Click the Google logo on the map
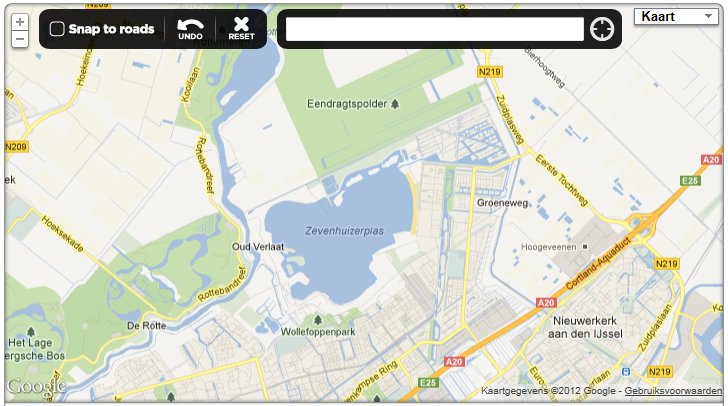This screenshot has width=728, height=406. click(36, 386)
